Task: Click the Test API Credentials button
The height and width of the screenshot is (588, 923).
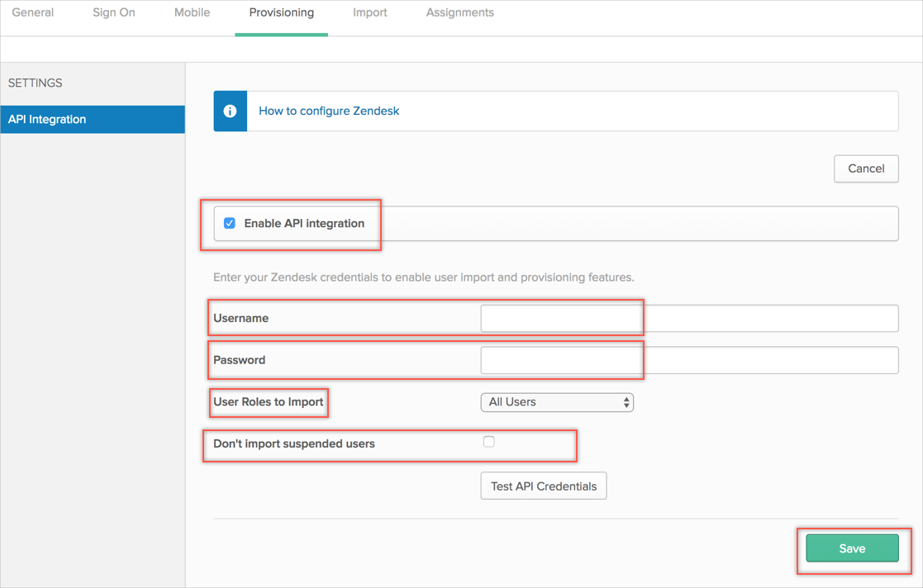Action: [544, 486]
